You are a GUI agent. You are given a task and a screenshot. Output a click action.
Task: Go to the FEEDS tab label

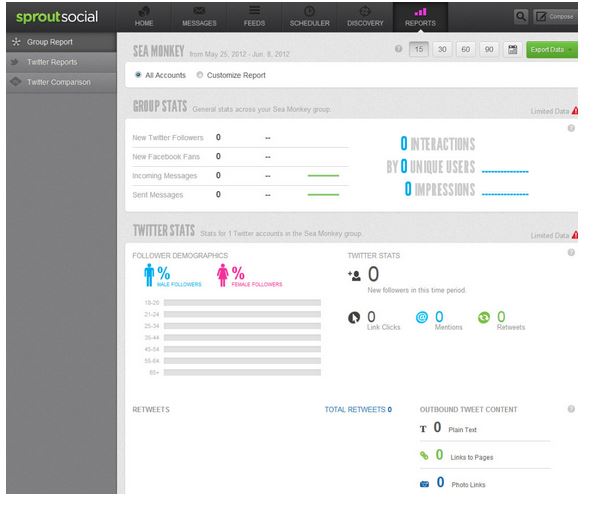pos(255,23)
